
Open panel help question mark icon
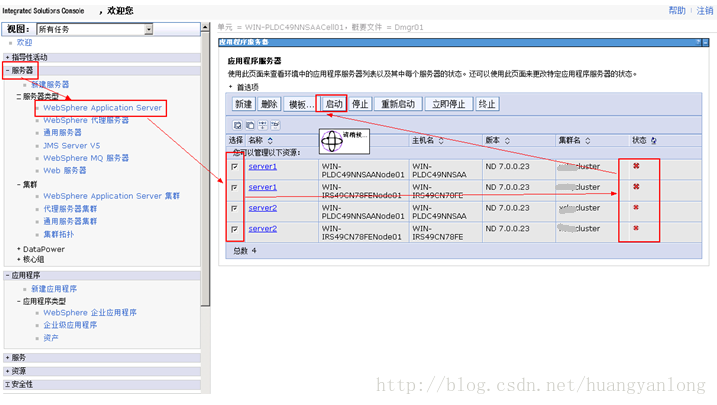coord(698,42)
